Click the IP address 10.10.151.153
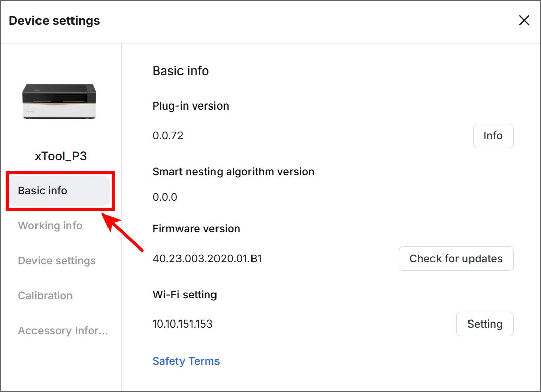This screenshot has width=541, height=392. (183, 324)
